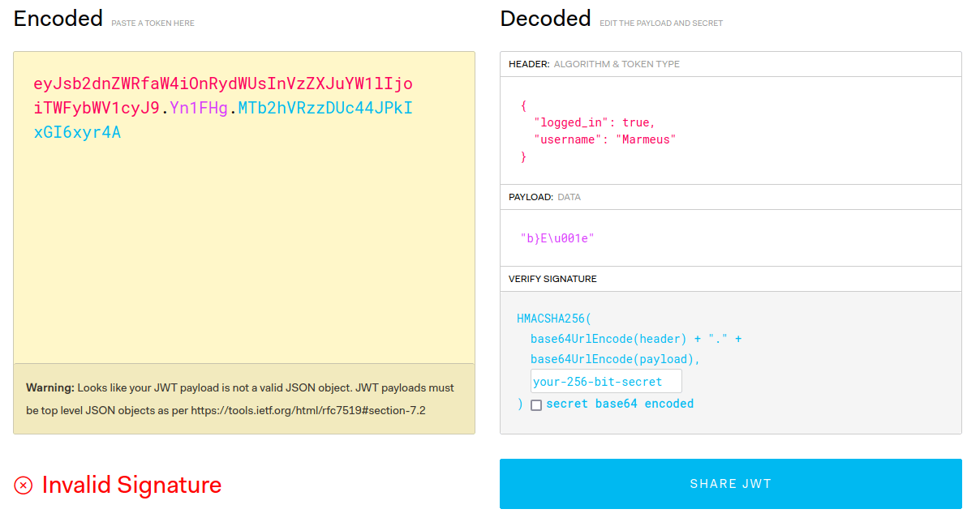Tick the secret base64 encoded checkbox
This screenshot has width=980, height=522.
click(x=536, y=404)
